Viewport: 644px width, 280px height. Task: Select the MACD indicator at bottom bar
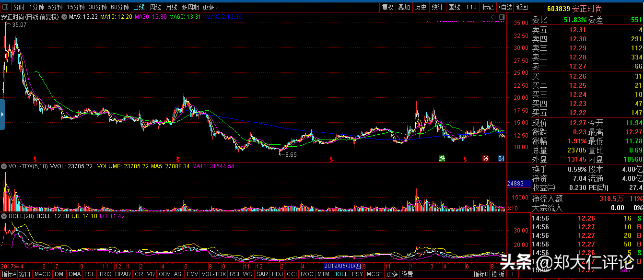[42, 275]
